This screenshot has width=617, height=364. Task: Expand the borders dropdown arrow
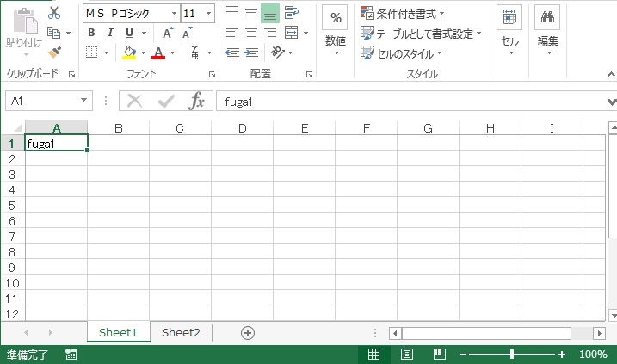click(x=106, y=52)
